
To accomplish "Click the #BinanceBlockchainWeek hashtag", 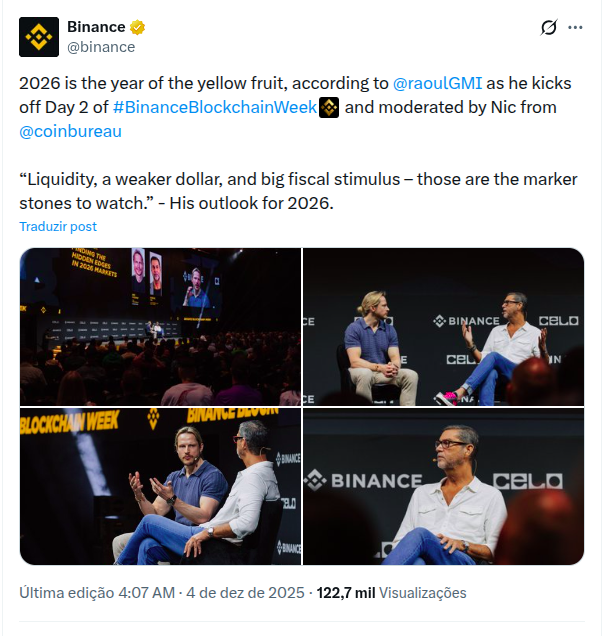I will (x=215, y=107).
